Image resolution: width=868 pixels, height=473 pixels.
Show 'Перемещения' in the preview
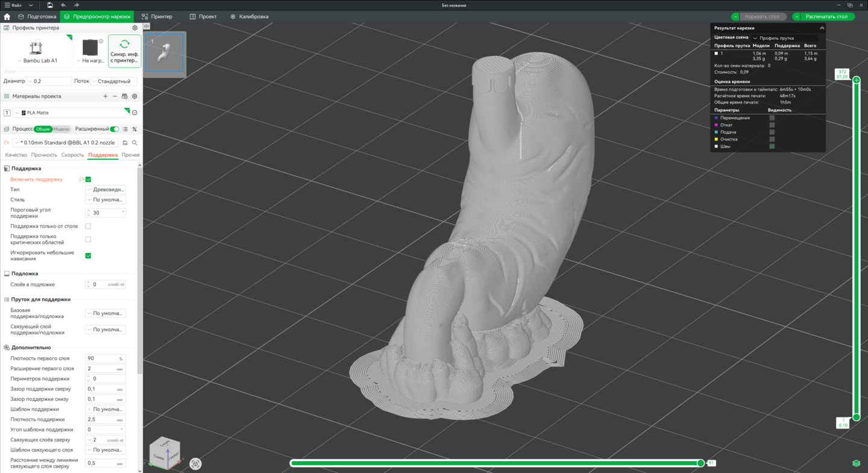coord(772,118)
